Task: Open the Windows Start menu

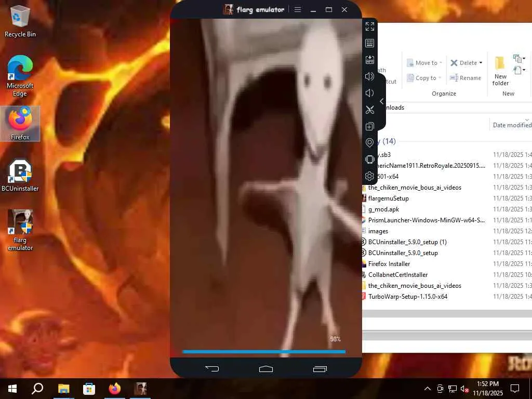Action: point(12,389)
